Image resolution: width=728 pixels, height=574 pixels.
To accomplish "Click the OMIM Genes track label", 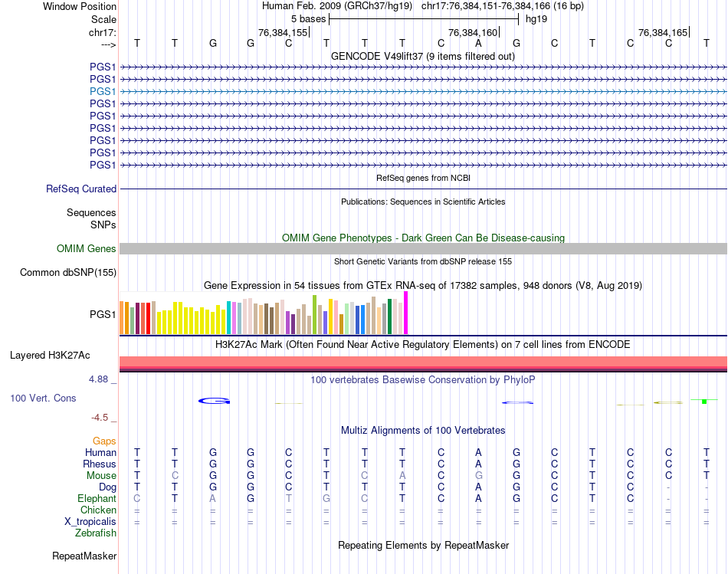I will click(x=86, y=249).
